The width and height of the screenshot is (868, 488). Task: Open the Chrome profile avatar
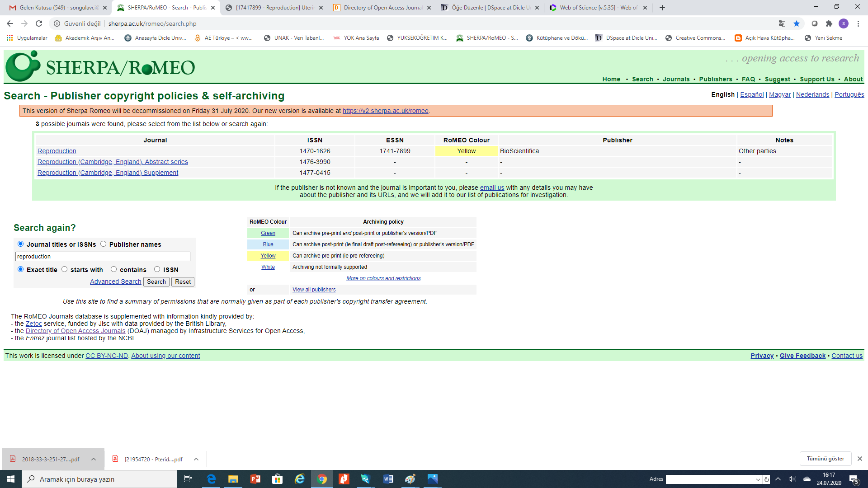point(844,23)
